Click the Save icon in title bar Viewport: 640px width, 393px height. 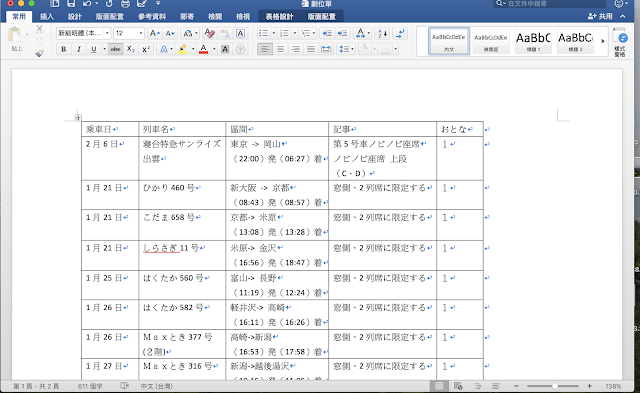(x=71, y=4)
